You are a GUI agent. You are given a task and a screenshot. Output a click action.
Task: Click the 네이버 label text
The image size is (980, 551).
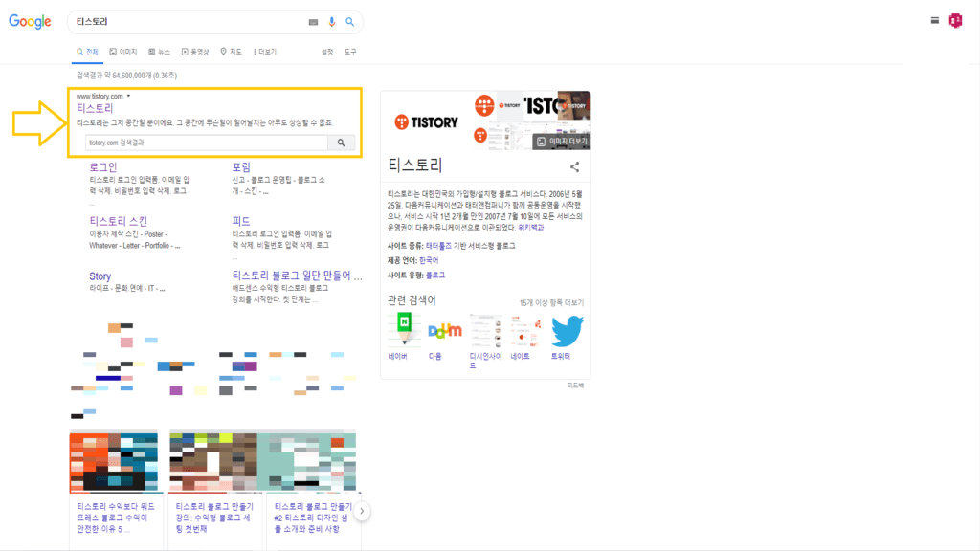(397, 357)
